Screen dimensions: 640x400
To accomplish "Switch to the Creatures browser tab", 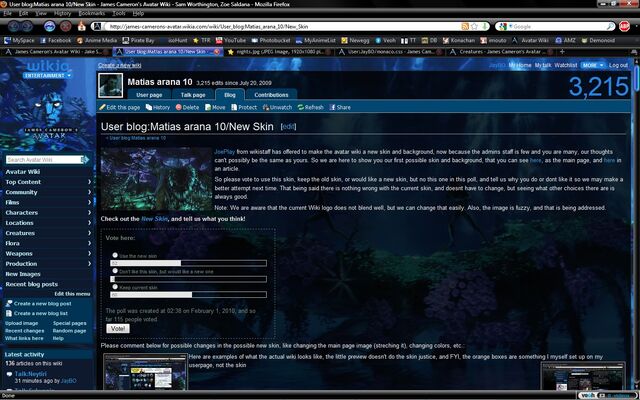I will click(x=500, y=52).
